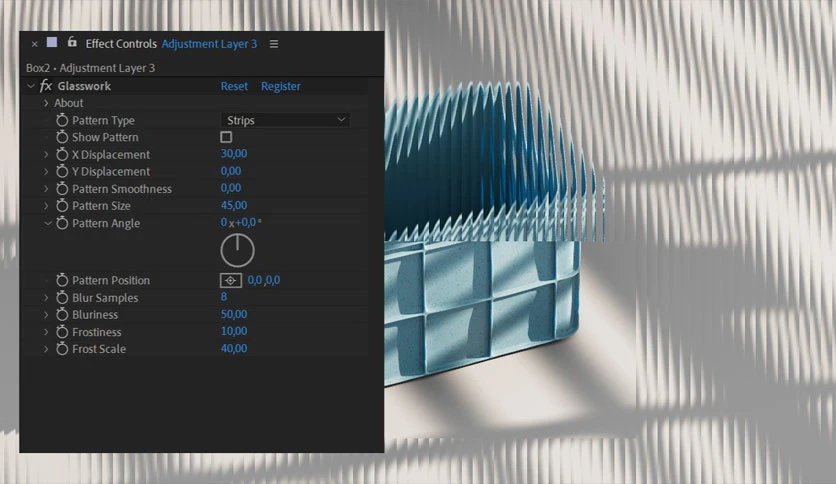
Task: Click the Pattern Type stopwatch icon
Action: click(62, 120)
